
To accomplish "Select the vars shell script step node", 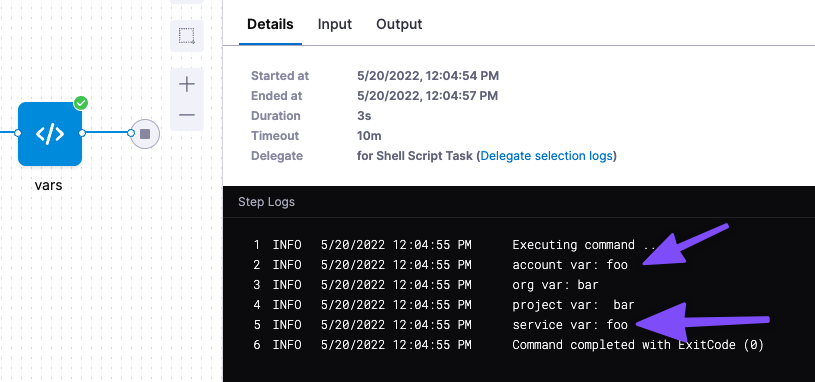I will [x=50, y=134].
